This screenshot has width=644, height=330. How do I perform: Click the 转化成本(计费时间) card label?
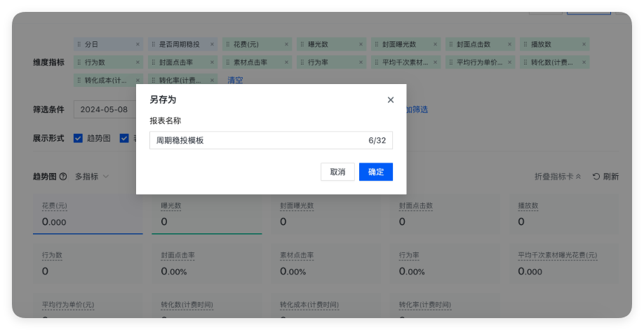coord(309,305)
